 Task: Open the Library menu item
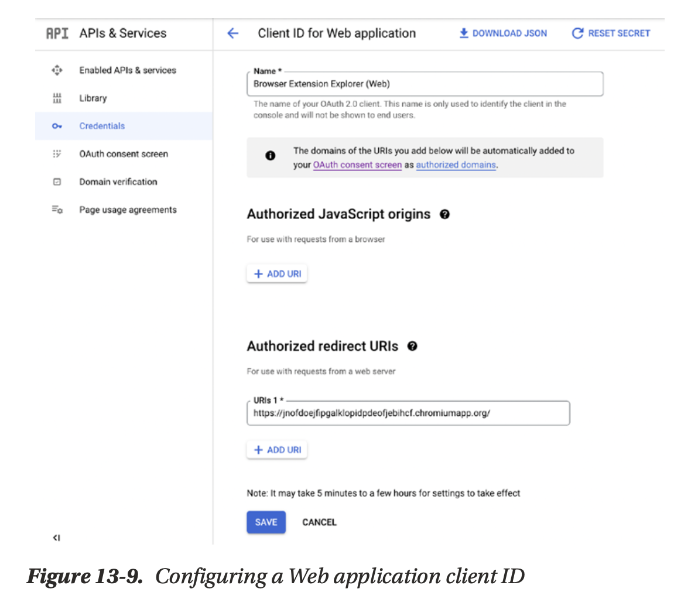coord(93,98)
